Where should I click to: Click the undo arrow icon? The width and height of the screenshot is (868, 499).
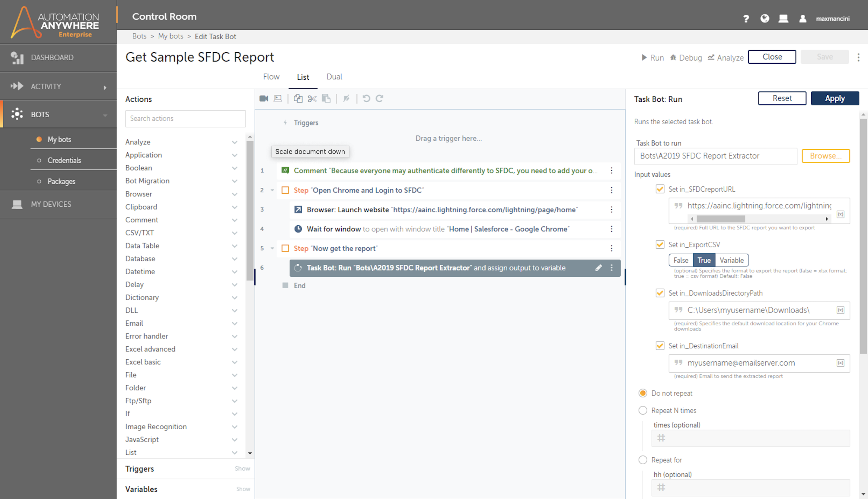coord(366,99)
